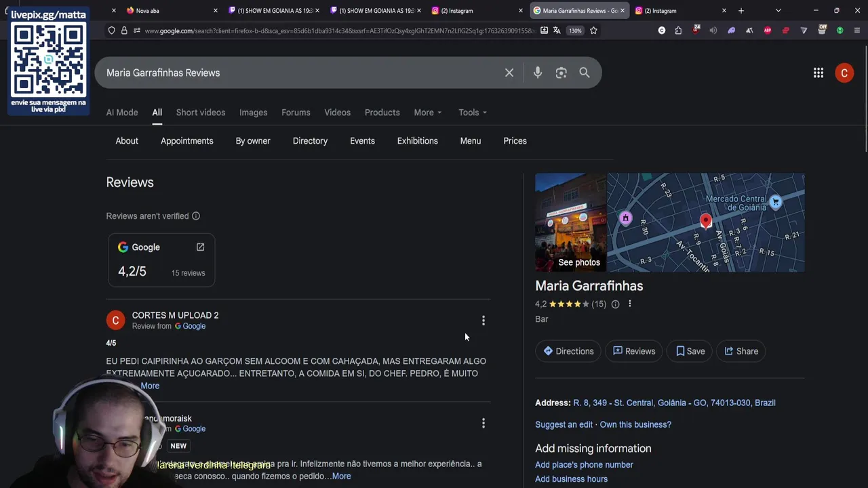Show info about unverified reviews
This screenshot has width=868, height=488.
pos(196,216)
